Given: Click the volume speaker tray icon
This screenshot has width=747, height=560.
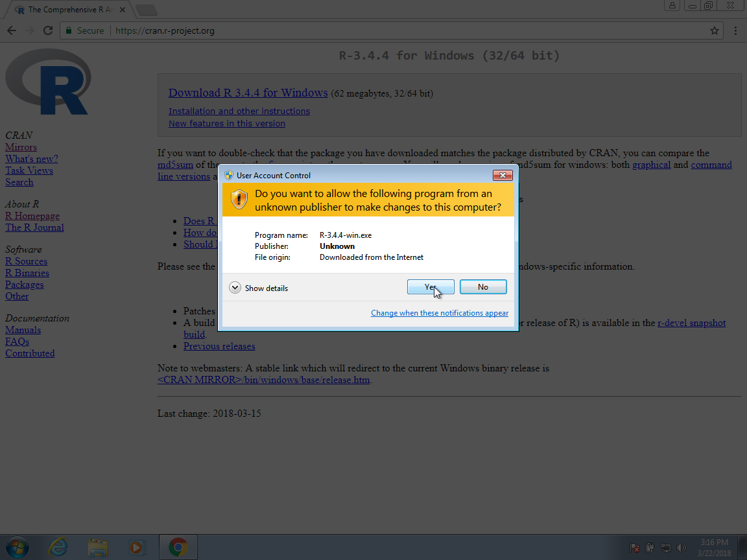Looking at the screenshot, I should (x=682, y=548).
